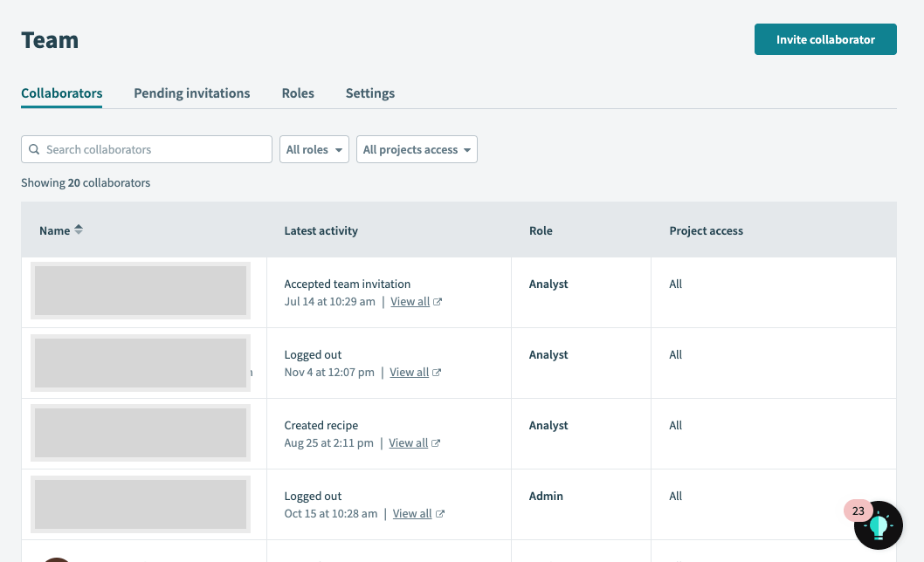Click Analyst role in Created recipe row

pos(548,425)
